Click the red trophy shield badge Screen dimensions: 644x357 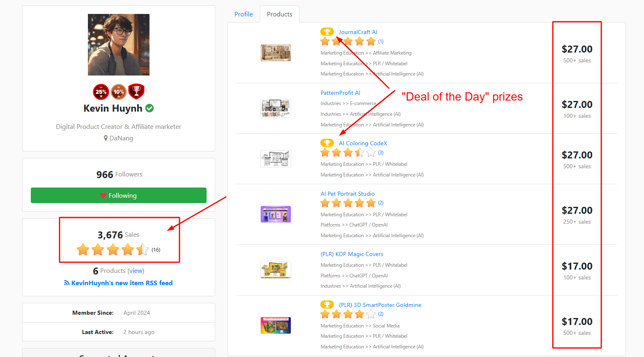coord(136,92)
